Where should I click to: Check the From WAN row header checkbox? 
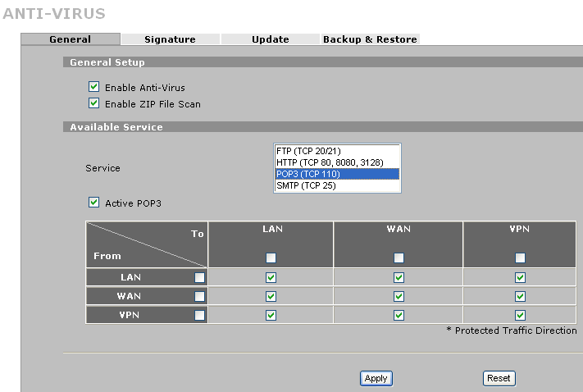click(199, 296)
